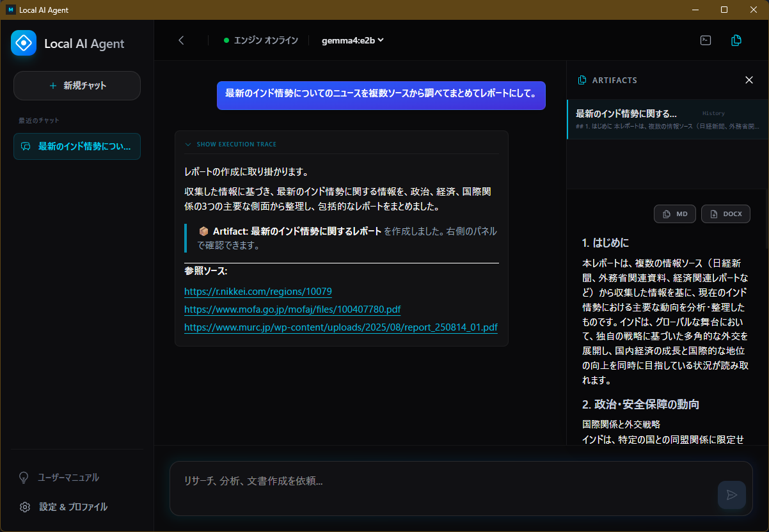
Task: Click the app icon in the title bar
Action: click(x=11, y=10)
